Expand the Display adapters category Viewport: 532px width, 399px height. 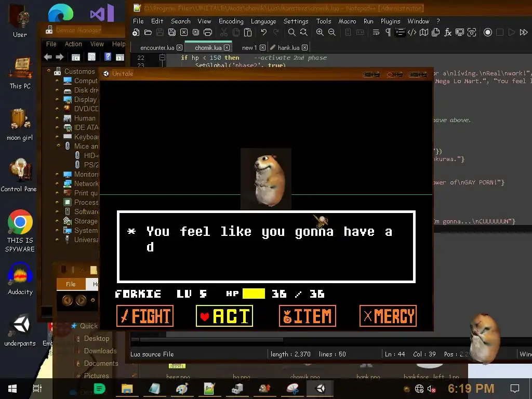[57, 99]
